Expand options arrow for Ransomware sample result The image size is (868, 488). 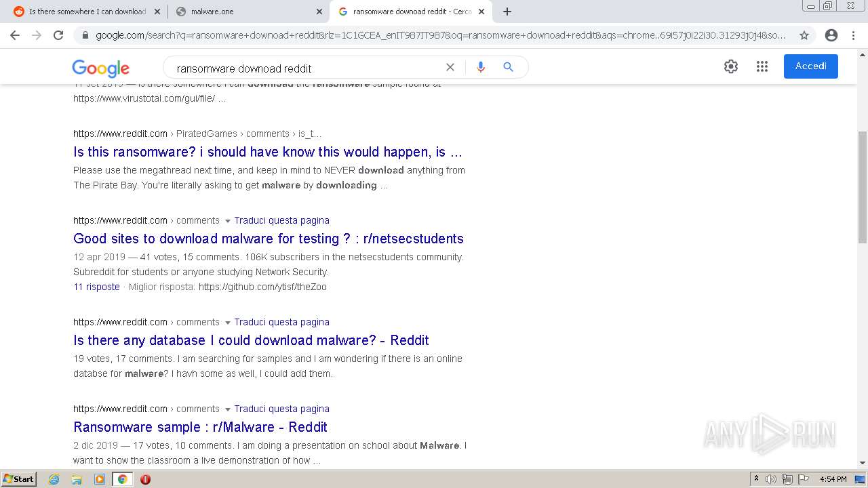(228, 409)
